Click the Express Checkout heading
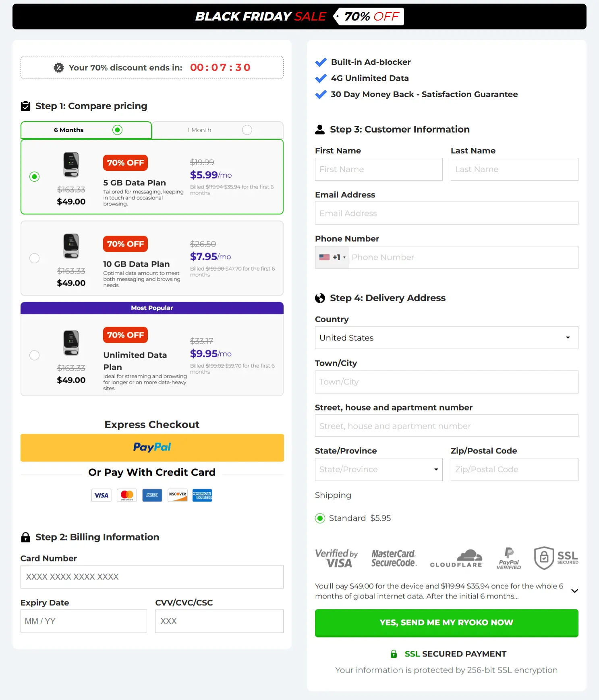 tap(152, 425)
